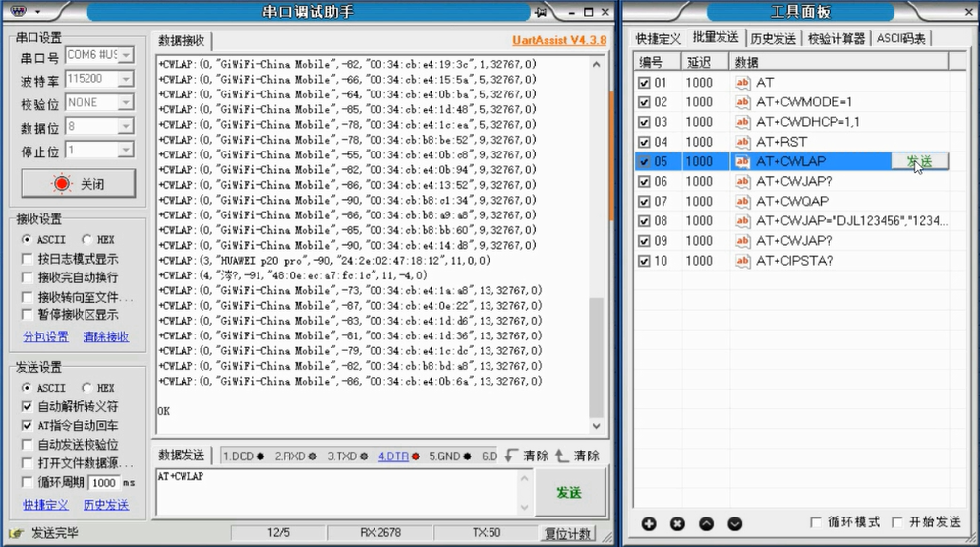Click 复位计数 button
The image size is (980, 547).
click(567, 533)
